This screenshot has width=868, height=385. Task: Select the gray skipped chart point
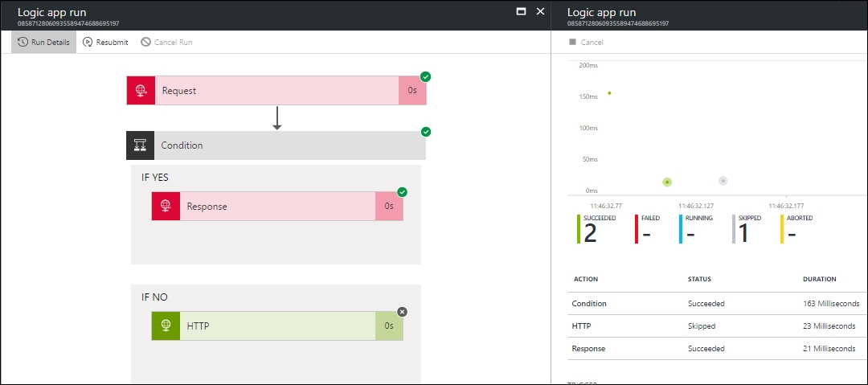(x=723, y=181)
